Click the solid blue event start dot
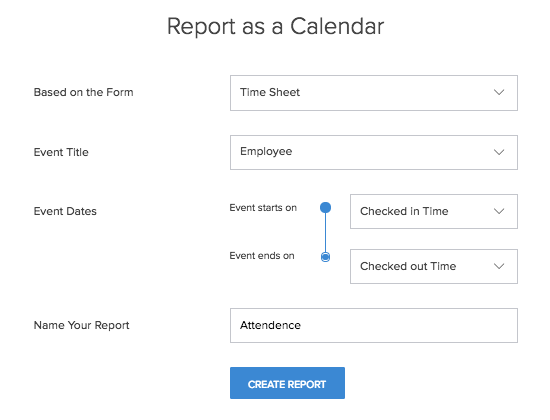Image resolution: width=550 pixels, height=420 pixels. (x=326, y=207)
